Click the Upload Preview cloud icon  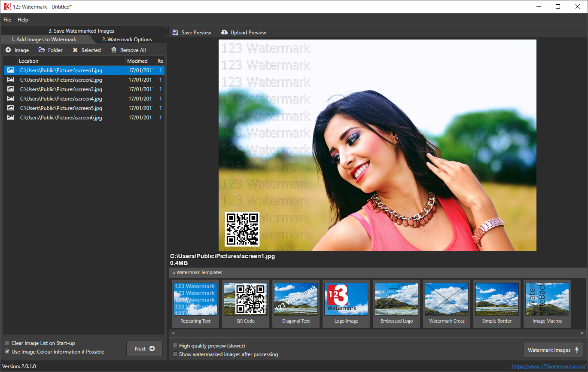[x=224, y=32]
